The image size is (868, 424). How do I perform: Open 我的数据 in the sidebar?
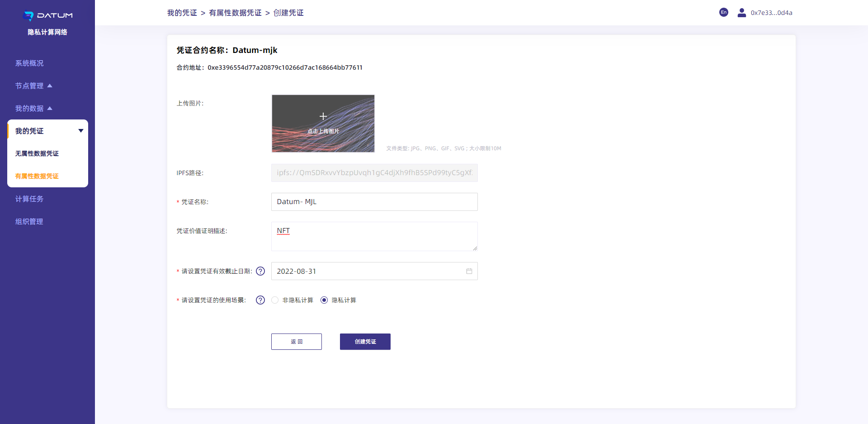(29, 108)
